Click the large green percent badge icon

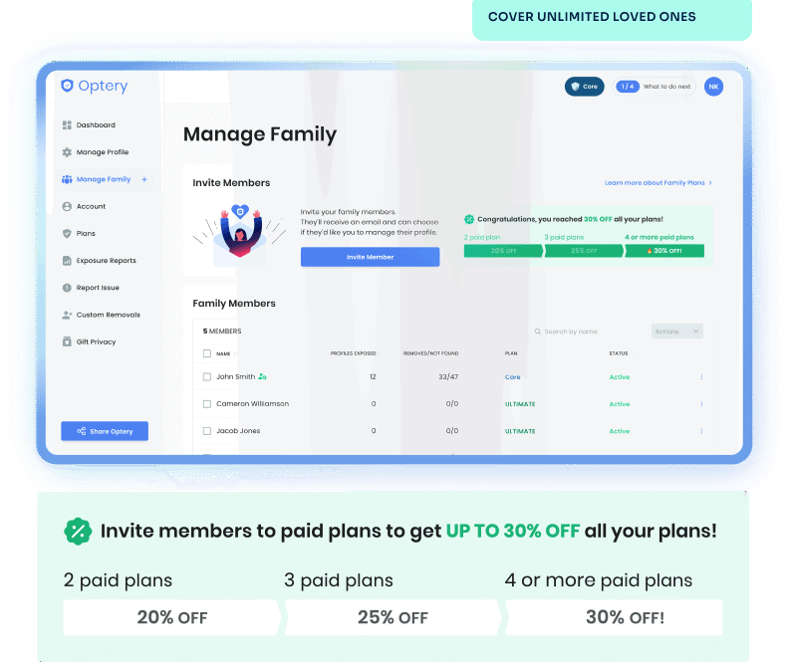click(x=78, y=532)
